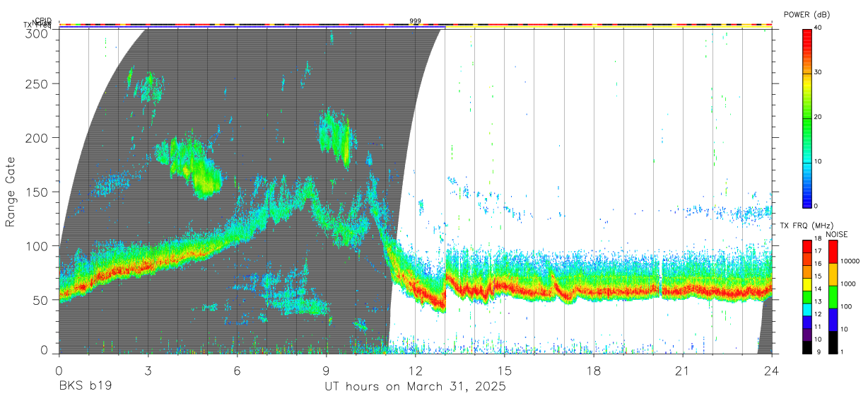Viewport: 868px width, 401px height.
Task: Click time-axis tick label "21"
Action: coord(683,371)
